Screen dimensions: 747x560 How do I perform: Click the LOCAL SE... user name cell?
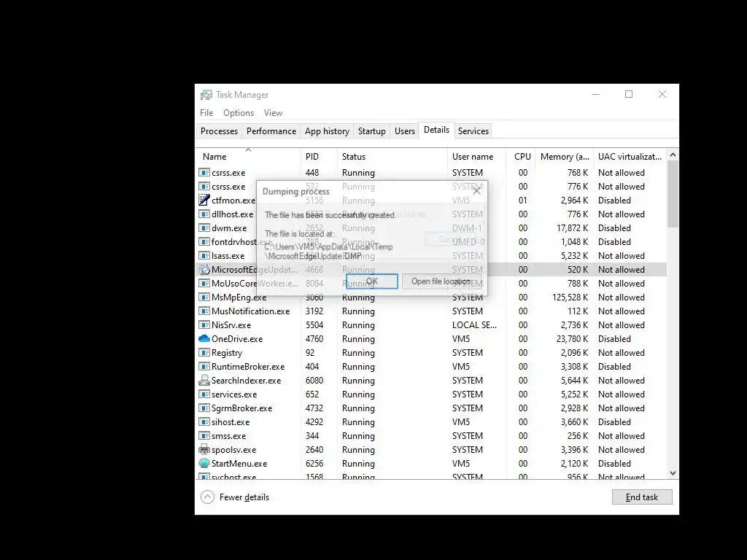474,324
